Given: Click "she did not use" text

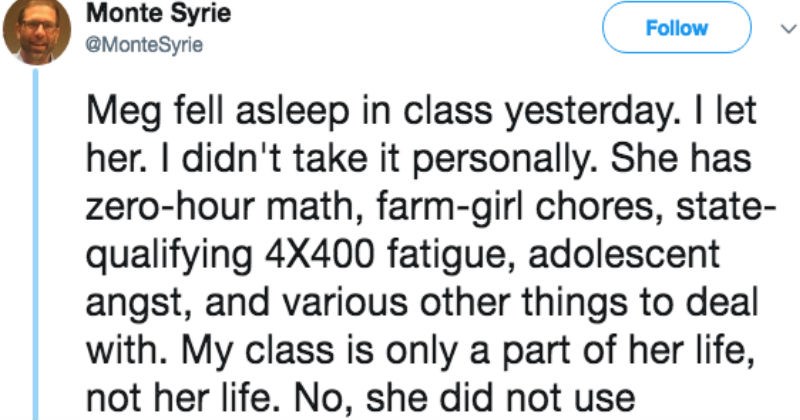Looking at the screenshot, I should click(x=501, y=396).
